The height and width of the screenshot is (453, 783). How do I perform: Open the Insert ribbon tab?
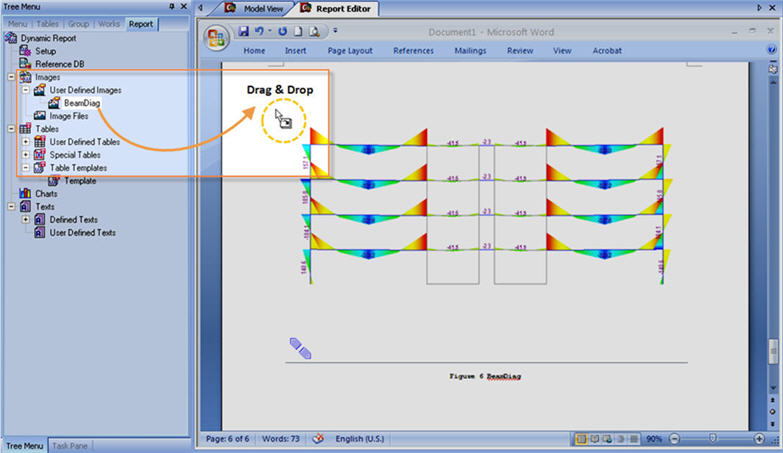click(x=295, y=50)
